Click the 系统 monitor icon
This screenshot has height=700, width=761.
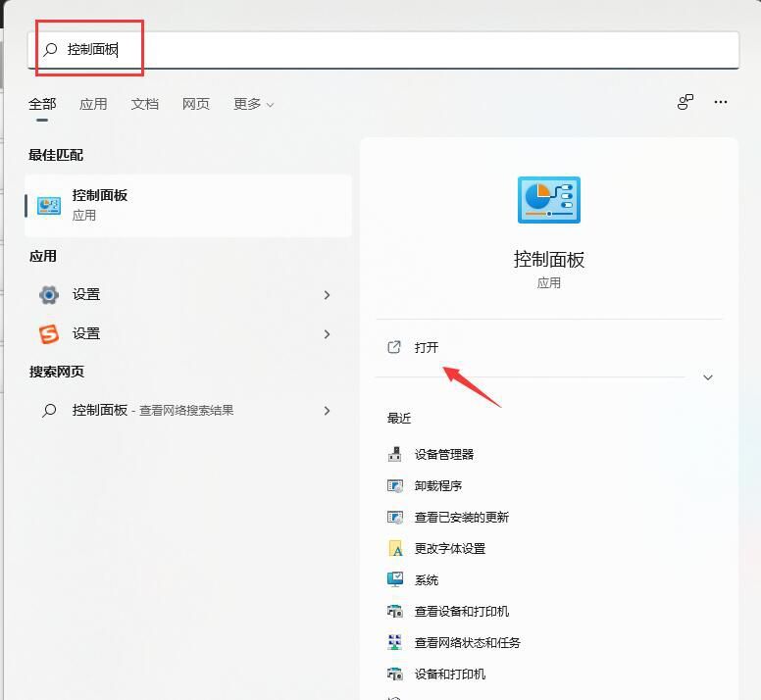pos(395,579)
